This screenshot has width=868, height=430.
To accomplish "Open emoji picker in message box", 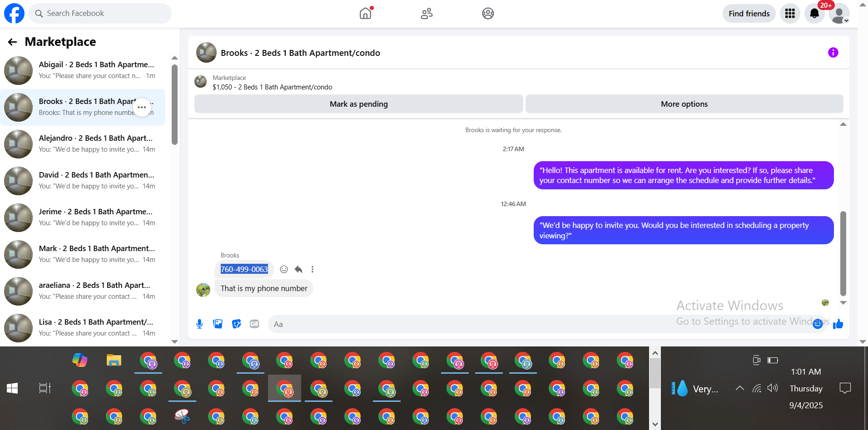I will pos(818,323).
